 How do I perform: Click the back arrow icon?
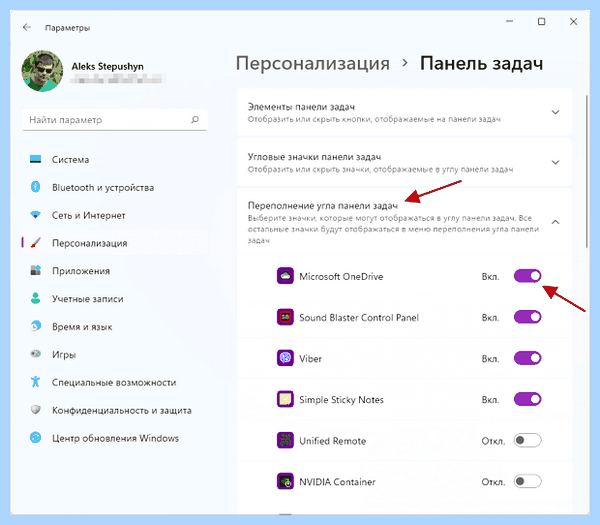point(26,27)
